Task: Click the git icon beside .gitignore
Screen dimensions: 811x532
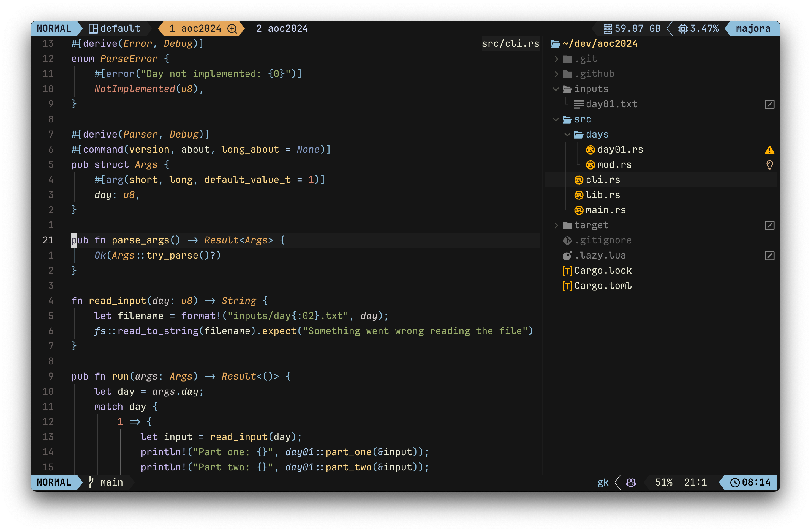Action: pos(567,240)
